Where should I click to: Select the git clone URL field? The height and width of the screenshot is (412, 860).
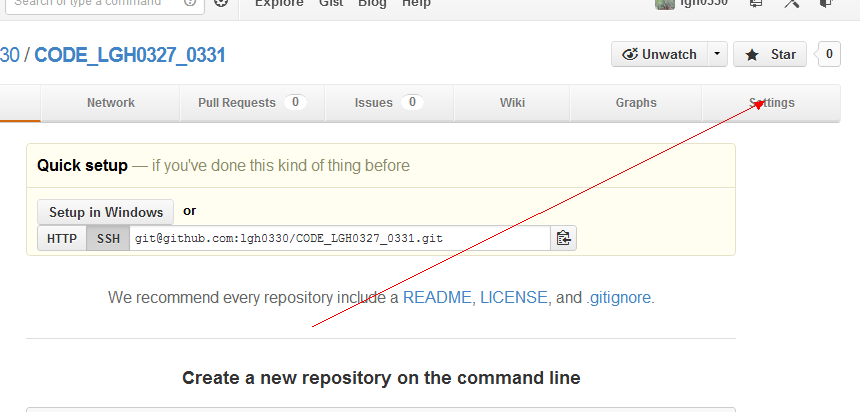tap(340, 239)
